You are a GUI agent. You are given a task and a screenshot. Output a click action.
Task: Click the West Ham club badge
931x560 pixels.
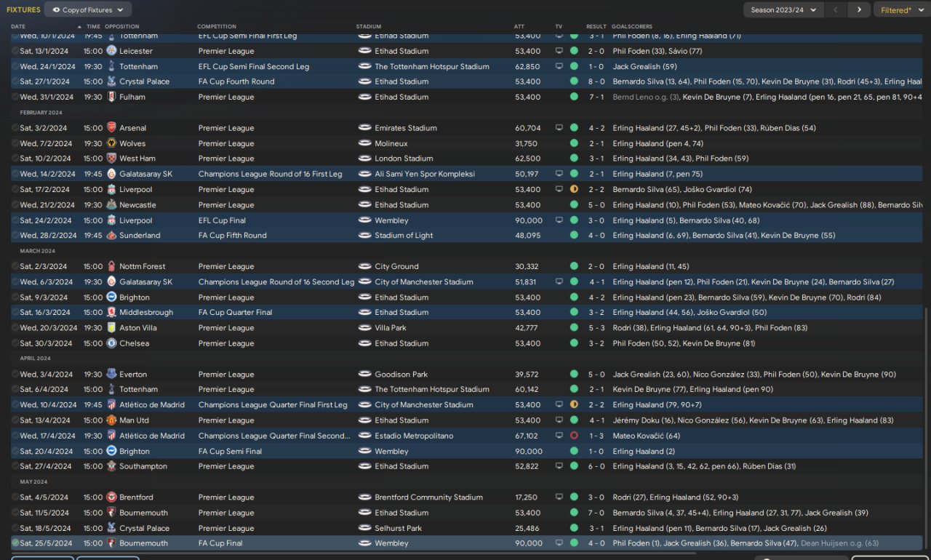click(x=111, y=159)
